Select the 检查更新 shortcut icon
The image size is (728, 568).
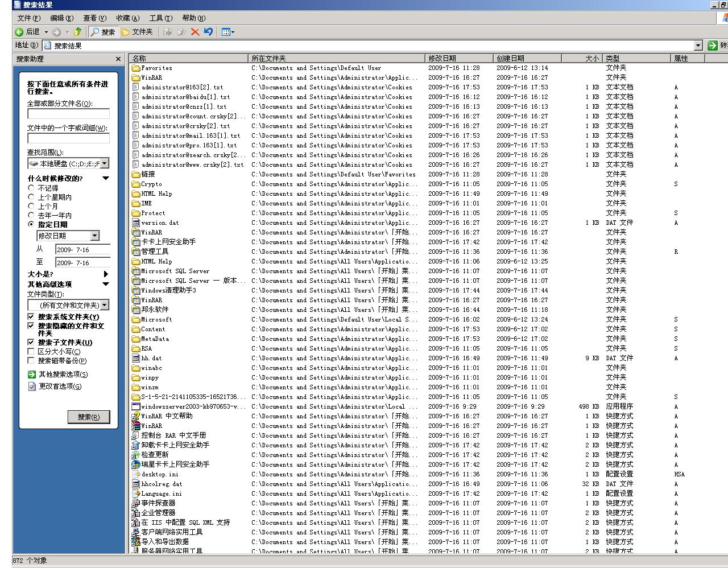136,455
